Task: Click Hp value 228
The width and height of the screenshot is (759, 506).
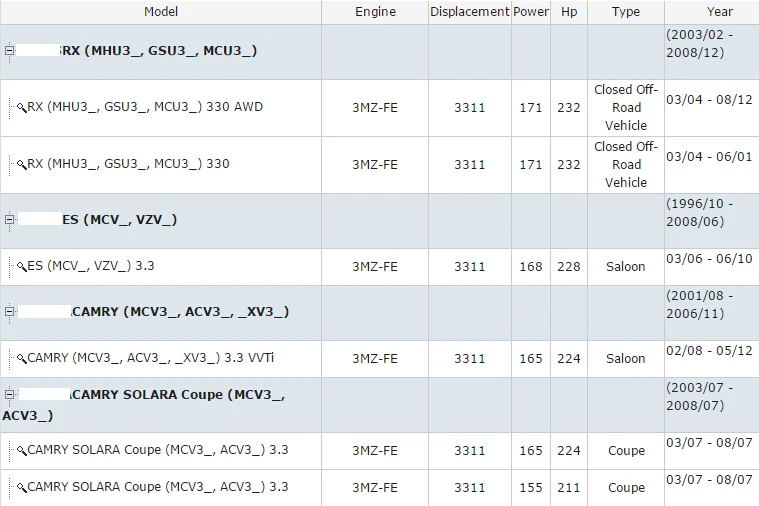Action: pos(569,266)
